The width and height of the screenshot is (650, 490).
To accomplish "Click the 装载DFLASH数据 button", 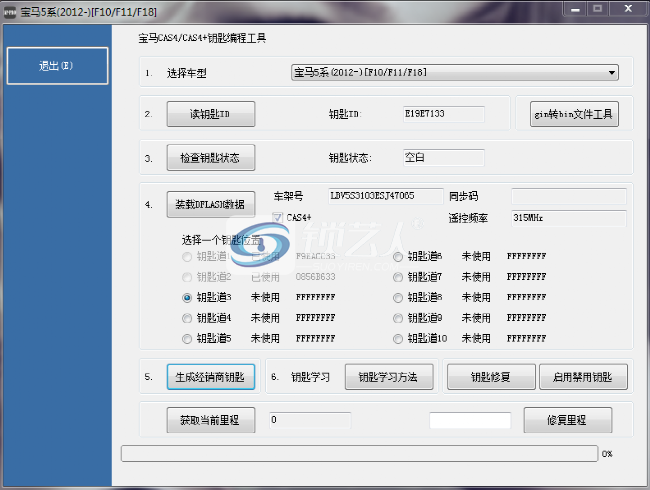I will tap(211, 204).
